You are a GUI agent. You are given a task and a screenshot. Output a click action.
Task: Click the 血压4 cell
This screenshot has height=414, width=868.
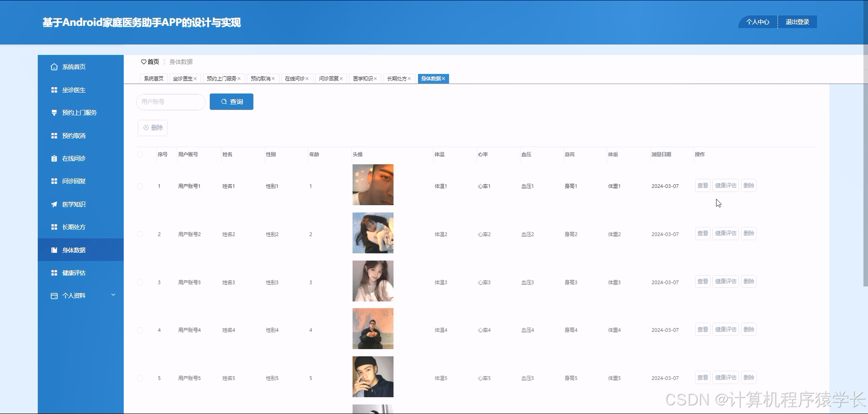pyautogui.click(x=528, y=330)
